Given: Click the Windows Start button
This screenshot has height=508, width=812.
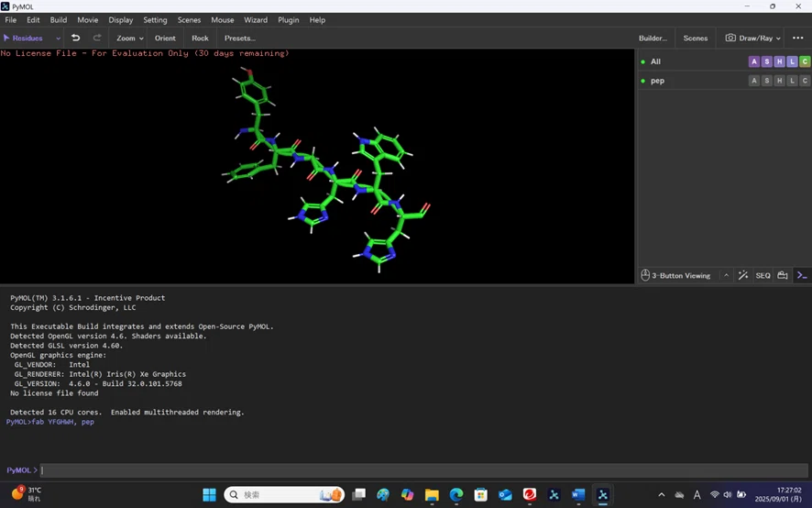Looking at the screenshot, I should (209, 495).
